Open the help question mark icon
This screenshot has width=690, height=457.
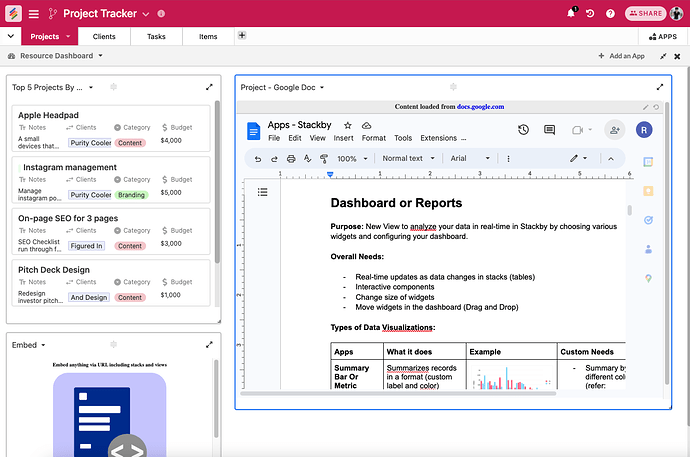pyautogui.click(x=610, y=14)
